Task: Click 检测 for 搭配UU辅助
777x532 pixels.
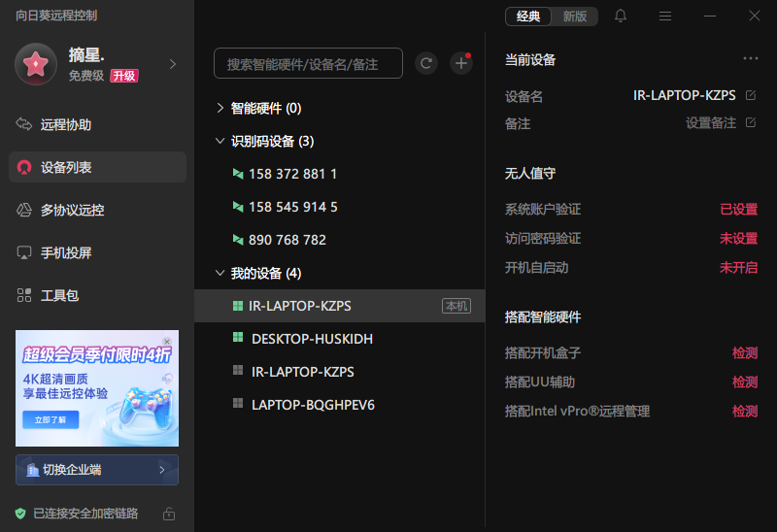Action: click(x=745, y=382)
